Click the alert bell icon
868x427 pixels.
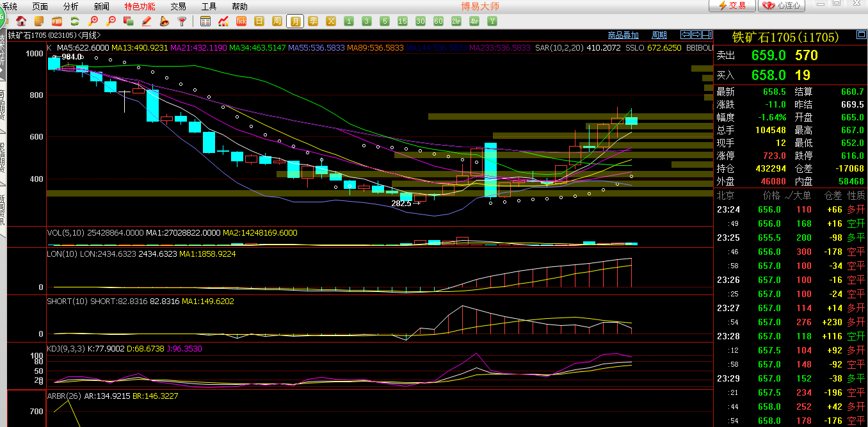coord(165,21)
